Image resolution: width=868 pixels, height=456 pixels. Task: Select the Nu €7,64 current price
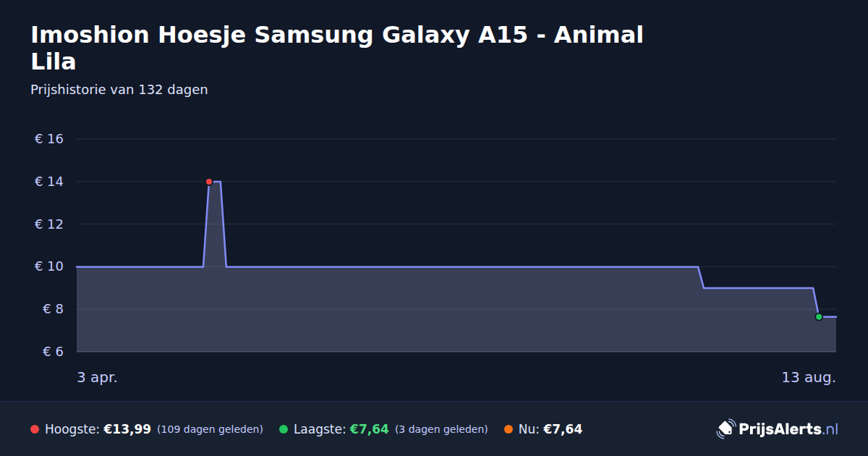(x=563, y=429)
